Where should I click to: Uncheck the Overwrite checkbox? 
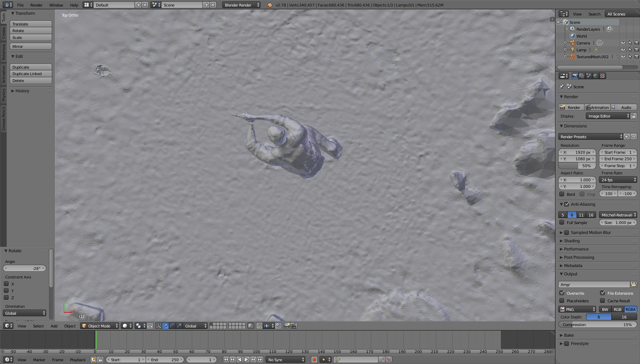click(562, 293)
